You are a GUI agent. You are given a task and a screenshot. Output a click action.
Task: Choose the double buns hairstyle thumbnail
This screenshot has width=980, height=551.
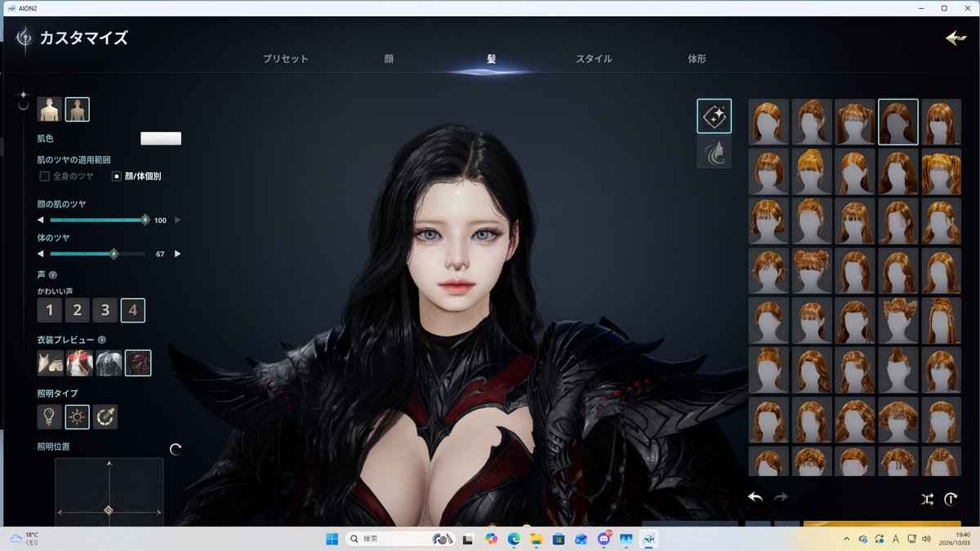pos(812,271)
